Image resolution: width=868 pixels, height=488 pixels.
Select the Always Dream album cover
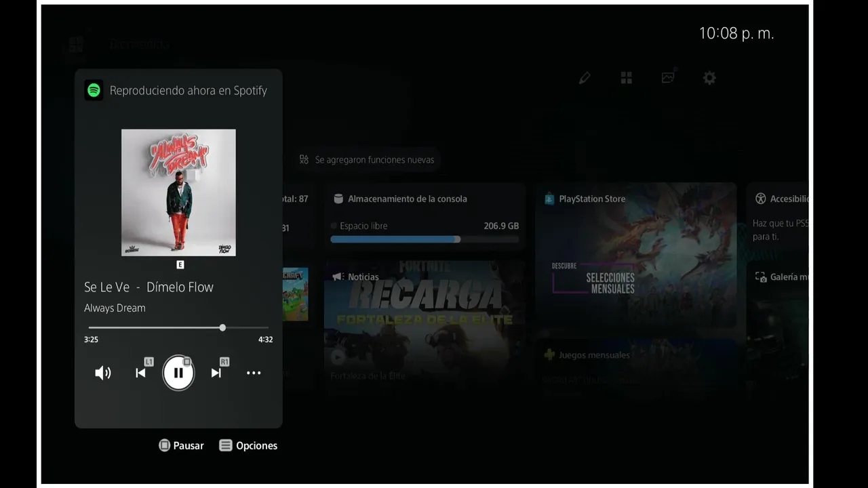tap(178, 192)
